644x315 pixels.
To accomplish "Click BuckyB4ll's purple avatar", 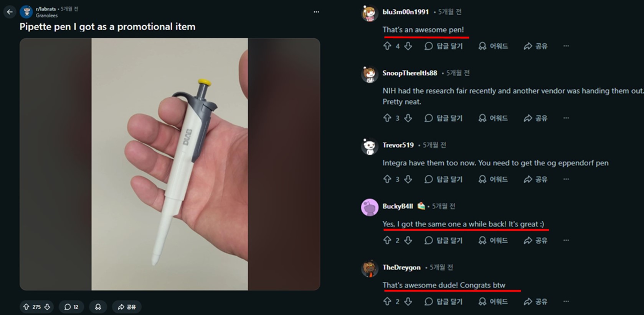I will point(369,207).
